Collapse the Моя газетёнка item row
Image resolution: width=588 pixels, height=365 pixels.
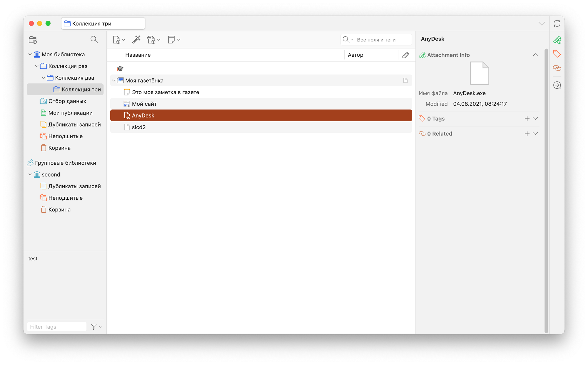(x=114, y=80)
